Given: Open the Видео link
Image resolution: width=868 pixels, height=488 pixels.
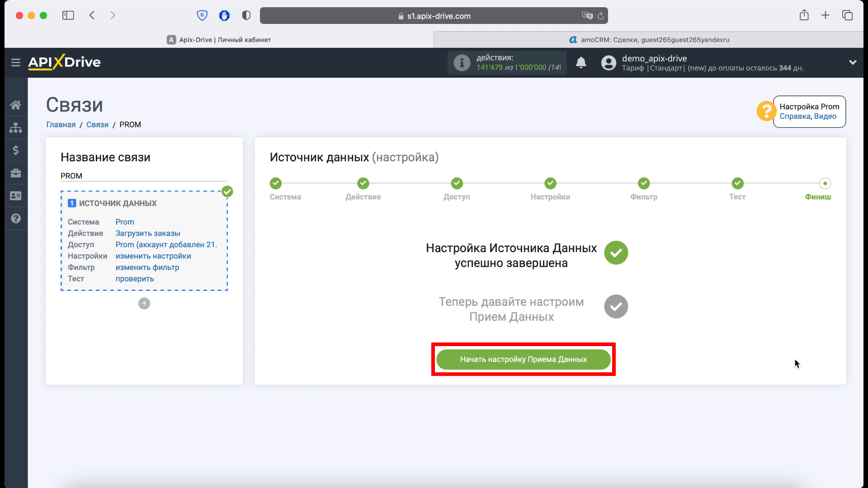Looking at the screenshot, I should point(825,116).
